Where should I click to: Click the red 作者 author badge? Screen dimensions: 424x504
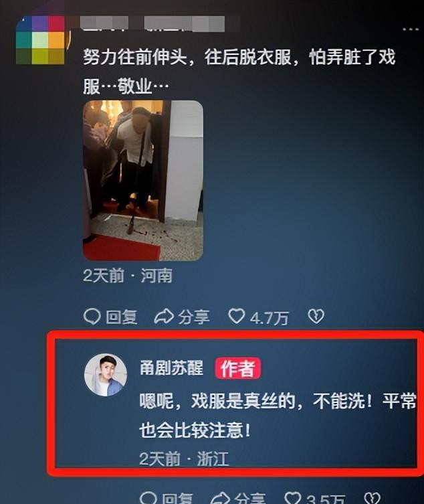coord(237,368)
